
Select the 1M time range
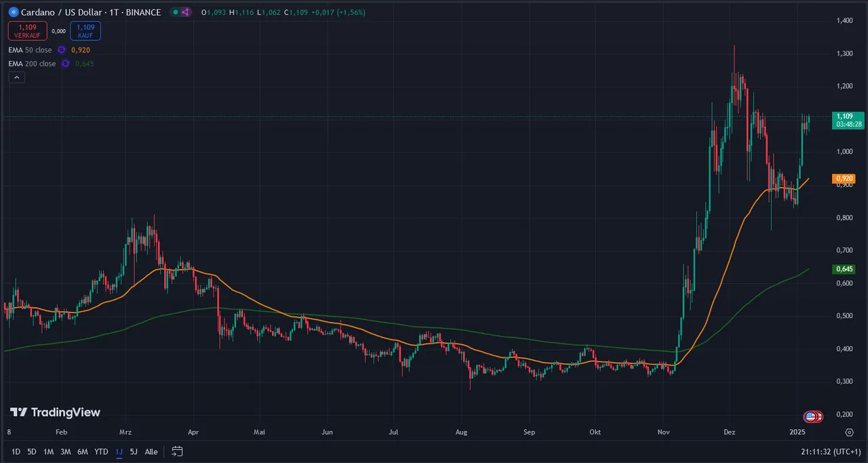(x=48, y=451)
